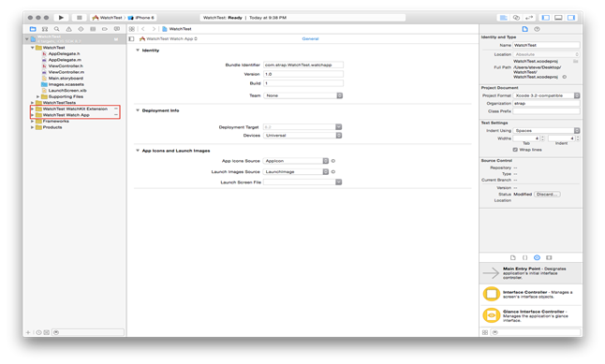Open Launch Images Source dropdown
Screen dimensions: 605x364
pos(296,171)
